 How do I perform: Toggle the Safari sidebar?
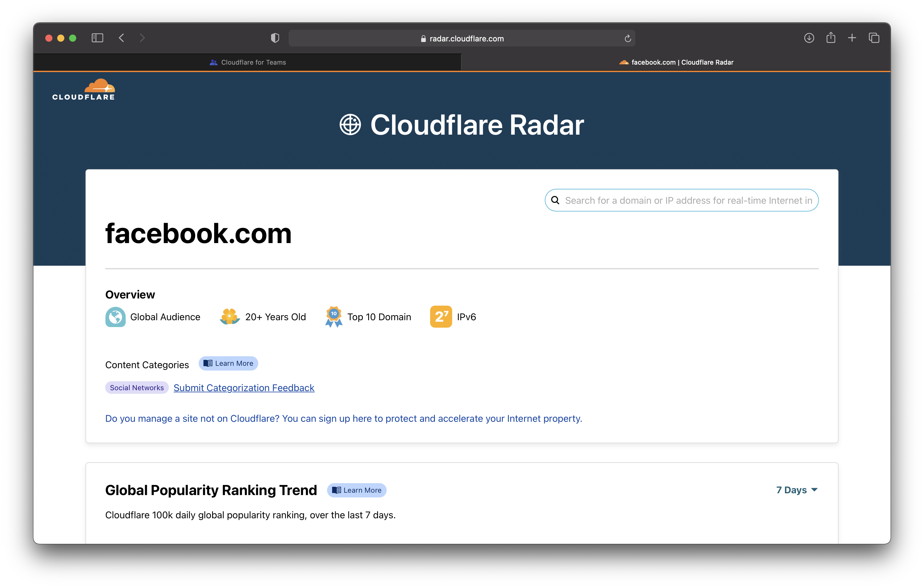pyautogui.click(x=97, y=38)
